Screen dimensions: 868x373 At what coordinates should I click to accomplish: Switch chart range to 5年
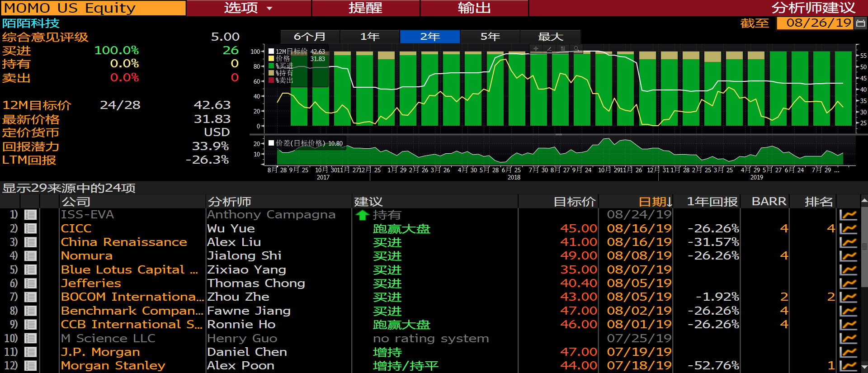(490, 37)
